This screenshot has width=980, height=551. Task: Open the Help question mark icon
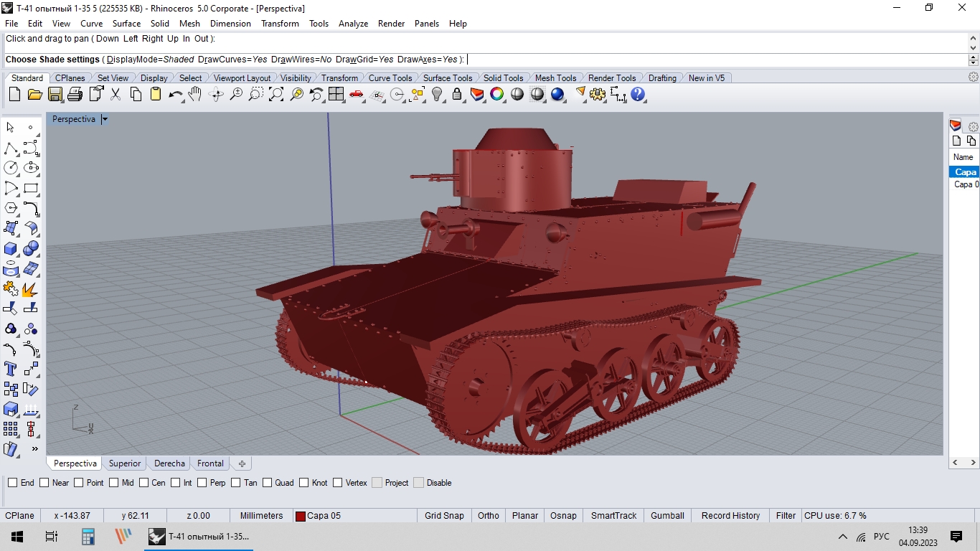coord(638,94)
